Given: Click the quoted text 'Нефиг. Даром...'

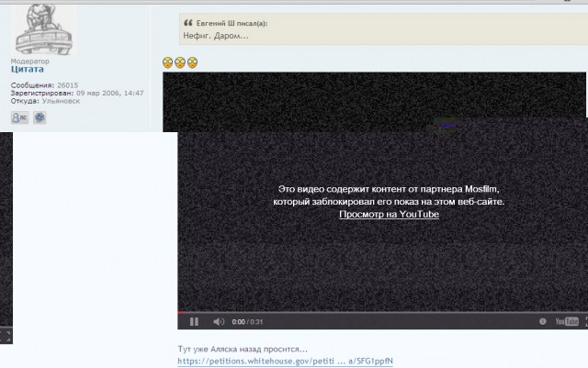Looking at the screenshot, I should coord(216,36).
